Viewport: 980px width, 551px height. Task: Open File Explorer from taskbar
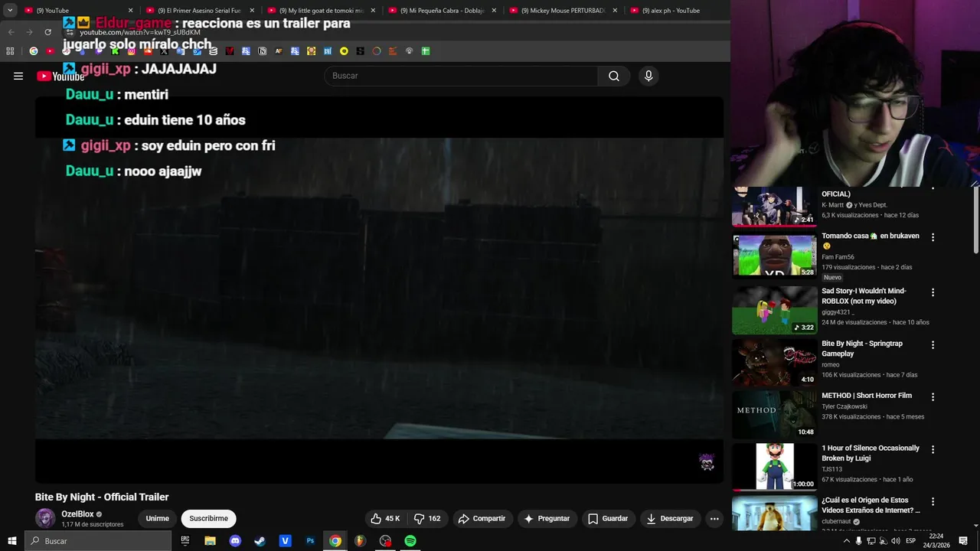(210, 541)
